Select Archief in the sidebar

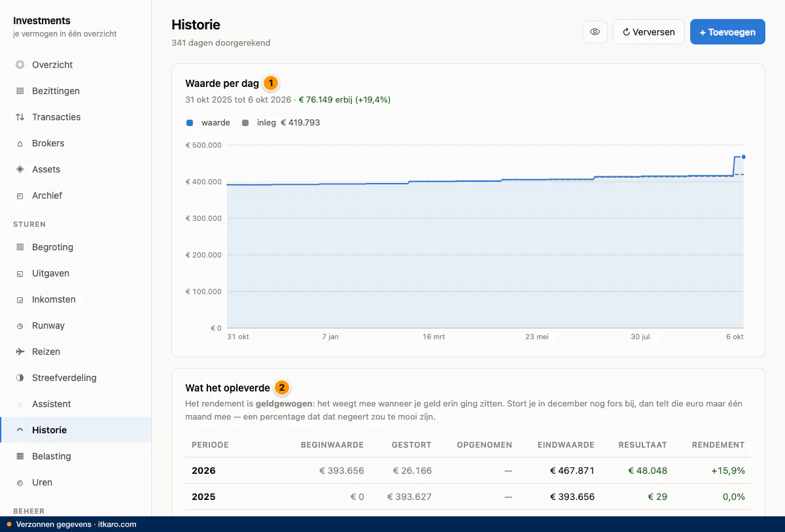pyautogui.click(x=76, y=195)
